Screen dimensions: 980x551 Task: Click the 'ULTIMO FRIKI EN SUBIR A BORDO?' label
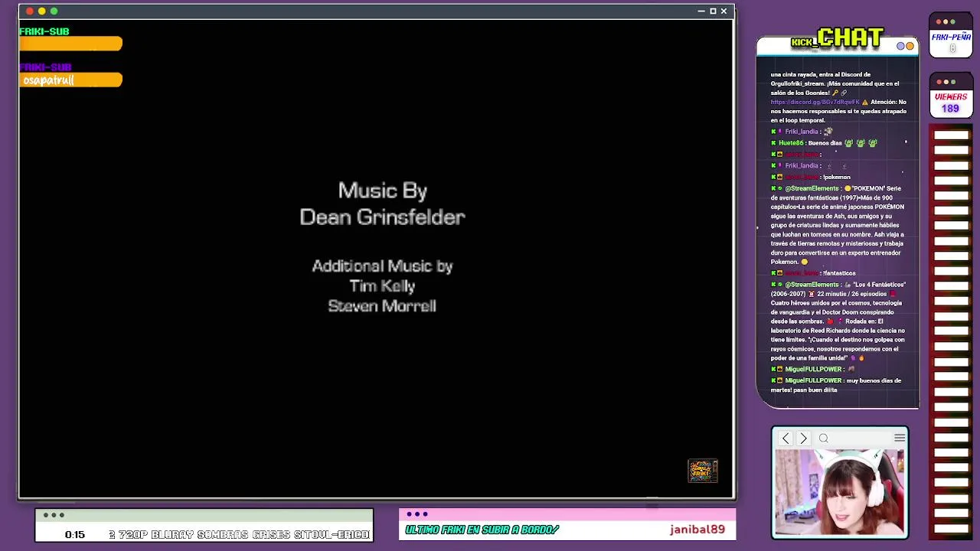[x=482, y=530]
